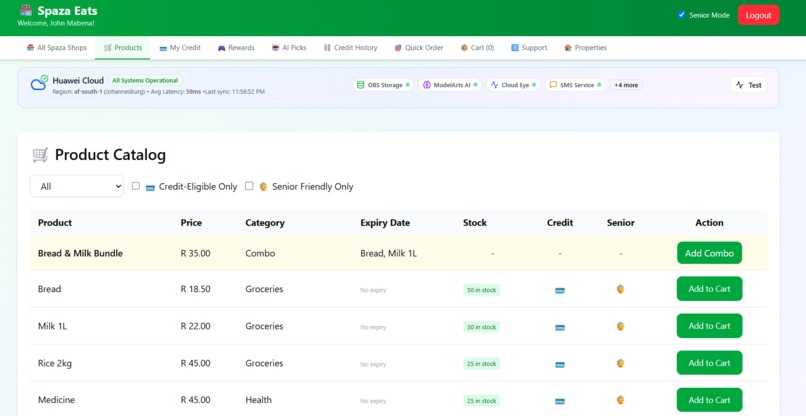Click the credit card icon in Bread row

(560, 291)
